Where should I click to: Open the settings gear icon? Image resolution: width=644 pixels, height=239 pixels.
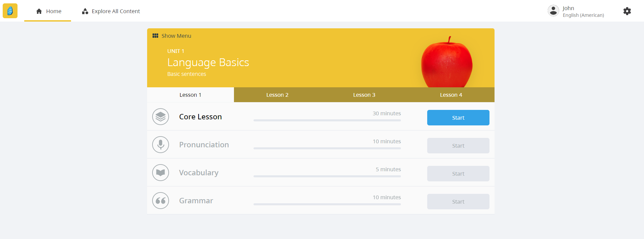tap(627, 11)
